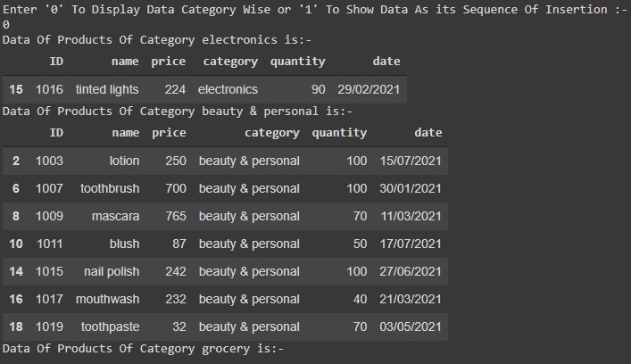This screenshot has height=364, width=631.
Task: Select the date 29/02/2021
Action: 369,89
